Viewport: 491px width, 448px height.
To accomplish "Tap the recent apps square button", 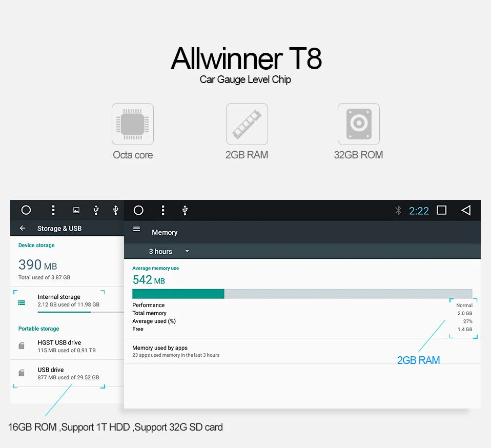I will tap(441, 210).
